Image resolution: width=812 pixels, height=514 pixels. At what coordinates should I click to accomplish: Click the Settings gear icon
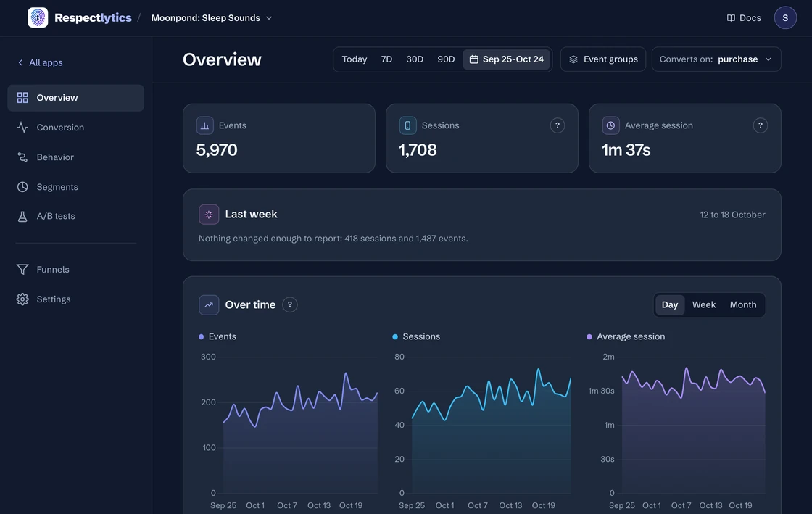click(22, 299)
